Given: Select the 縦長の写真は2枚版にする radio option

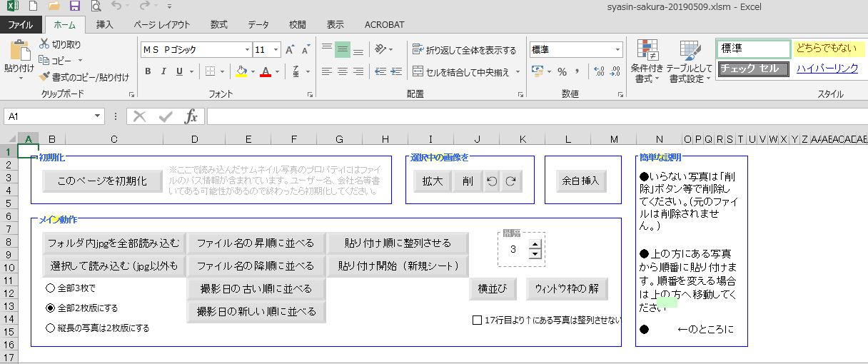Looking at the screenshot, I should 50,328.
